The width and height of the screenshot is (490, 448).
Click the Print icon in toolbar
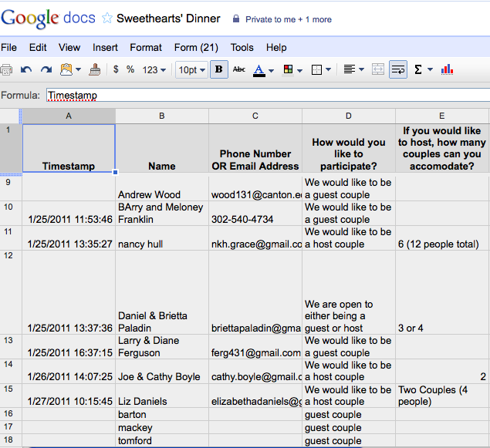click(6, 69)
